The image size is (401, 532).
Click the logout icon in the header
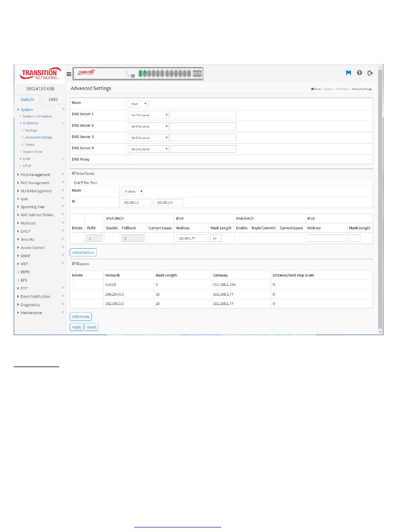(x=371, y=73)
